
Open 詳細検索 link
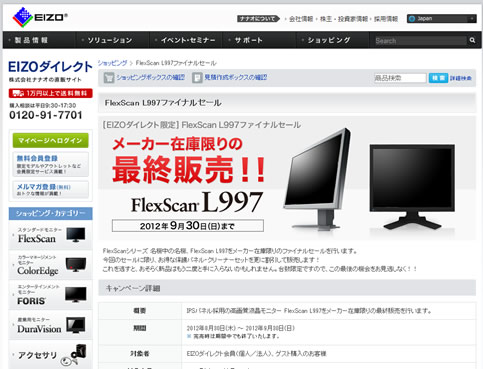click(461, 78)
